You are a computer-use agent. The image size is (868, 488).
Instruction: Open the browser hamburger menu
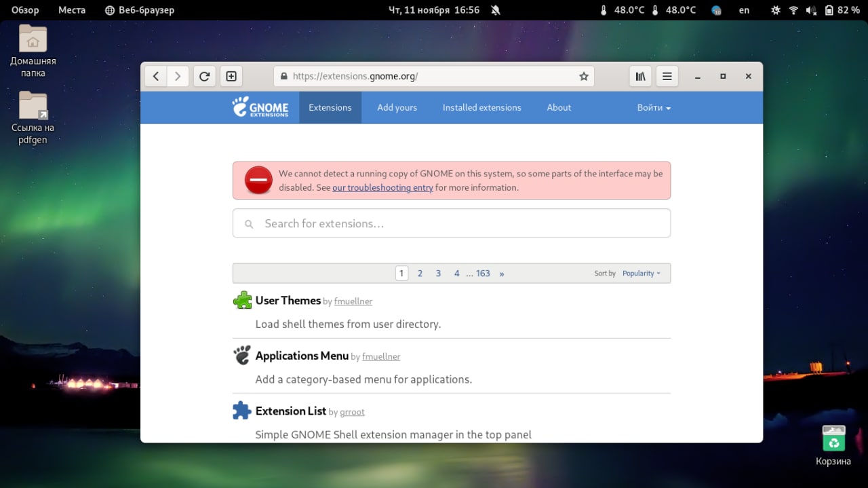(x=667, y=76)
